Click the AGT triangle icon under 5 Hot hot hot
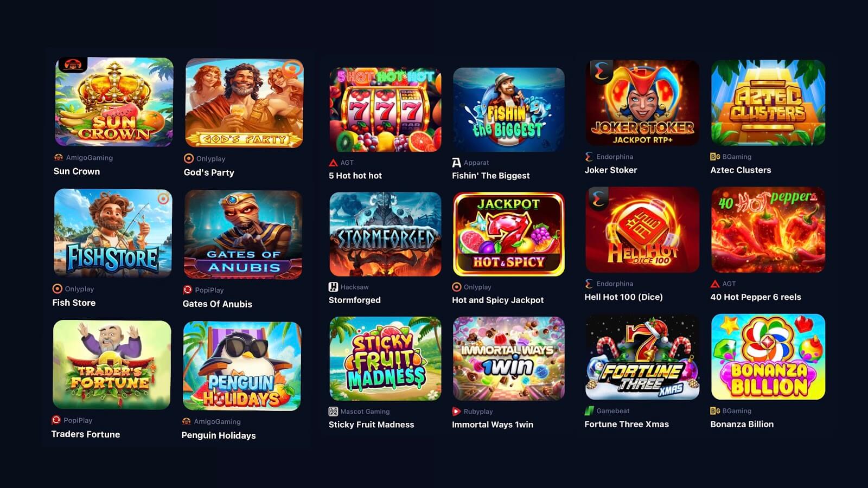The image size is (868, 488). [x=334, y=163]
